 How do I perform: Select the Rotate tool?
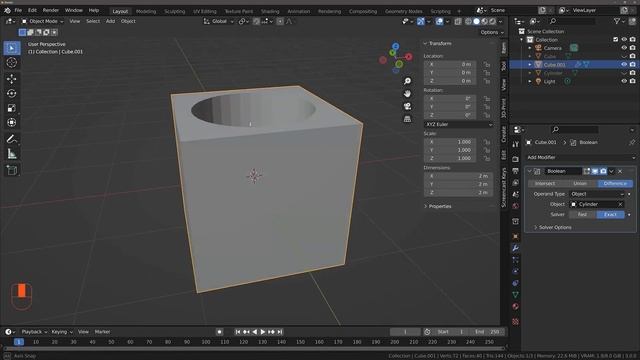click(12, 93)
